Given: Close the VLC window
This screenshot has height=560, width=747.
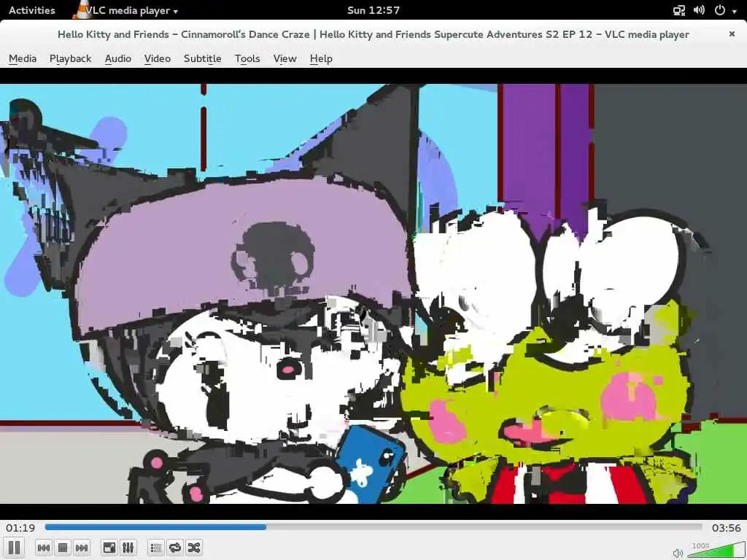Looking at the screenshot, I should [x=732, y=34].
